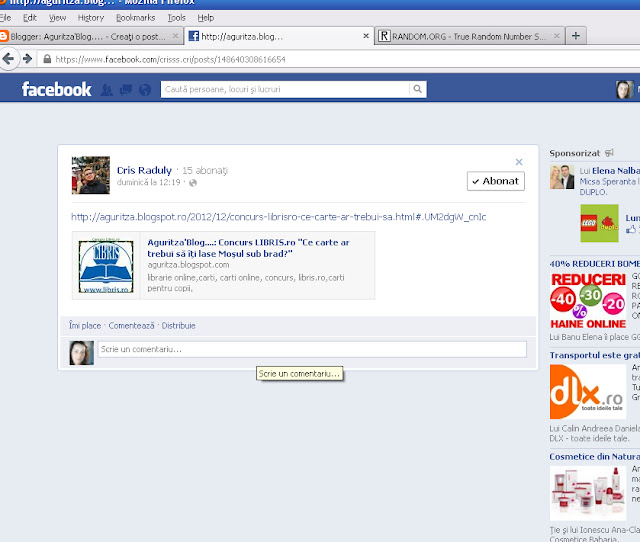Click Comentează on the post
Viewport: 640px width, 542px height.
(131, 326)
